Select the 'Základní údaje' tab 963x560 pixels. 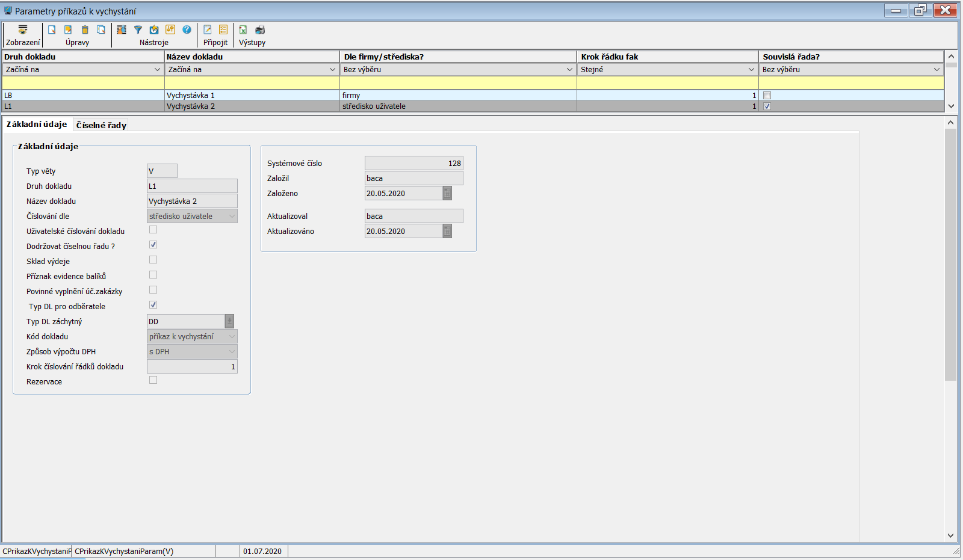[37, 124]
